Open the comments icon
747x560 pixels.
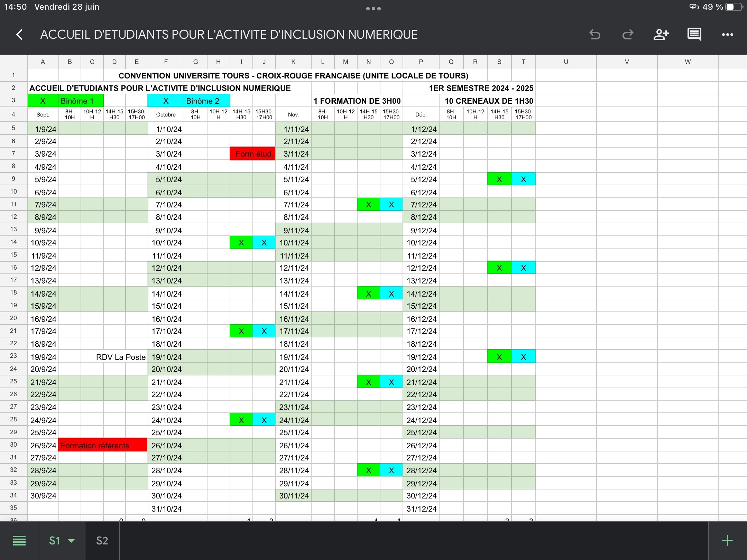coord(694,35)
